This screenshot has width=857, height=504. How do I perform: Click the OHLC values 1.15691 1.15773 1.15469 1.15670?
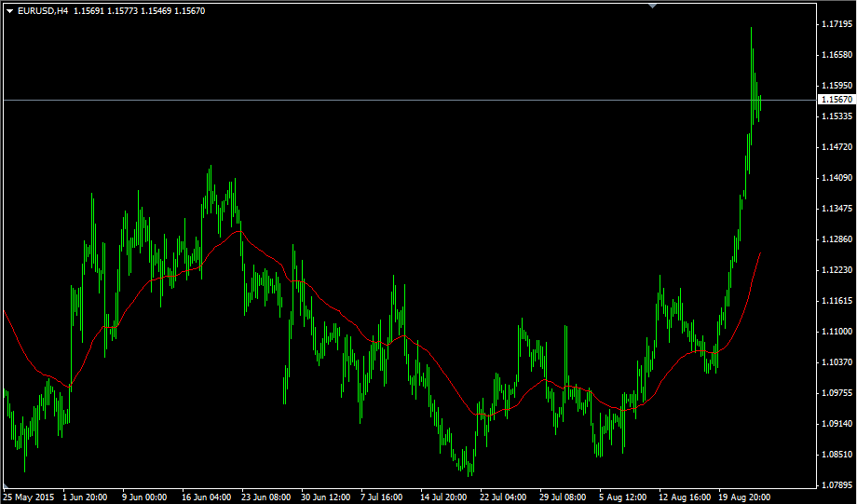point(140,11)
